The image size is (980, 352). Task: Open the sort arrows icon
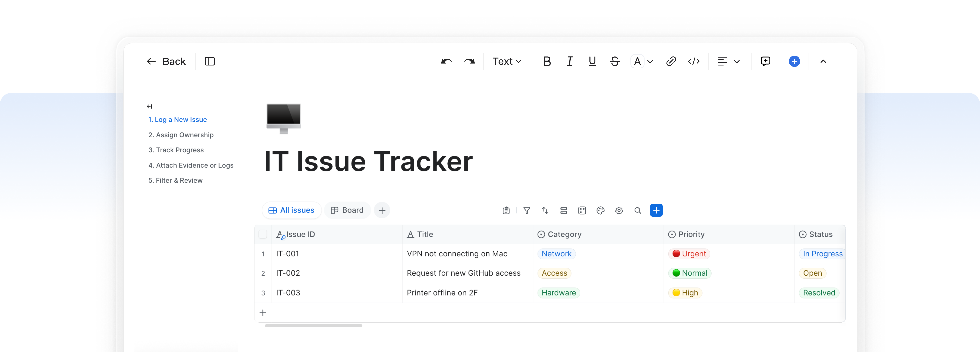pos(545,210)
